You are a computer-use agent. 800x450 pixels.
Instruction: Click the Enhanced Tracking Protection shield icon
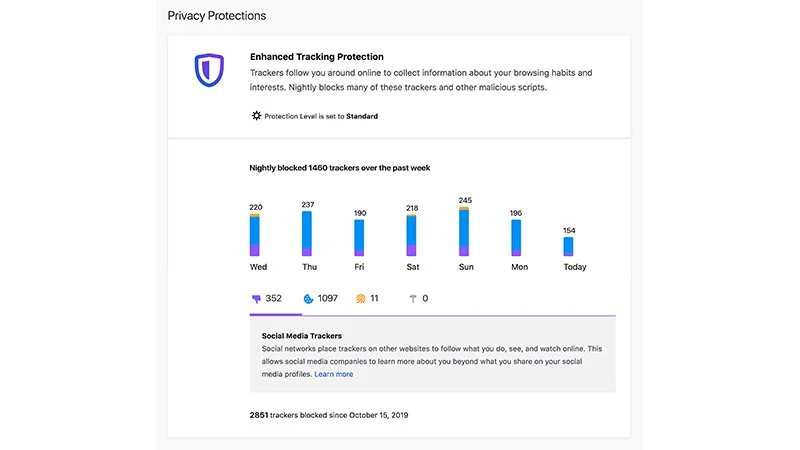pos(209,70)
